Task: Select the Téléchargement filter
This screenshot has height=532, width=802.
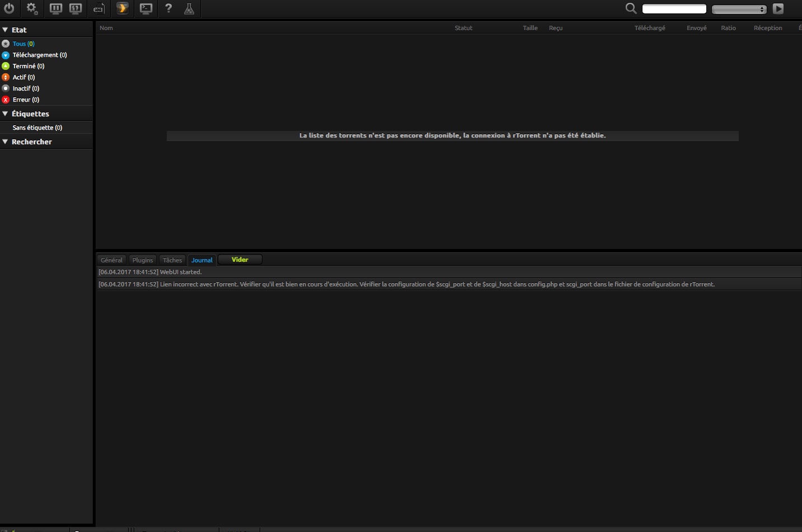Action: (39, 55)
